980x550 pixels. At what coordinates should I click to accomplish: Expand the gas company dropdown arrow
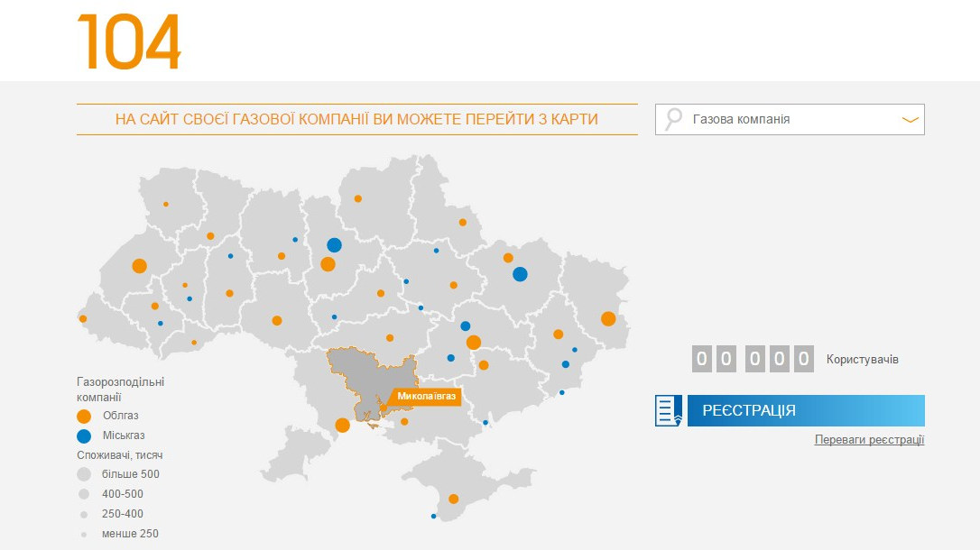(910, 119)
